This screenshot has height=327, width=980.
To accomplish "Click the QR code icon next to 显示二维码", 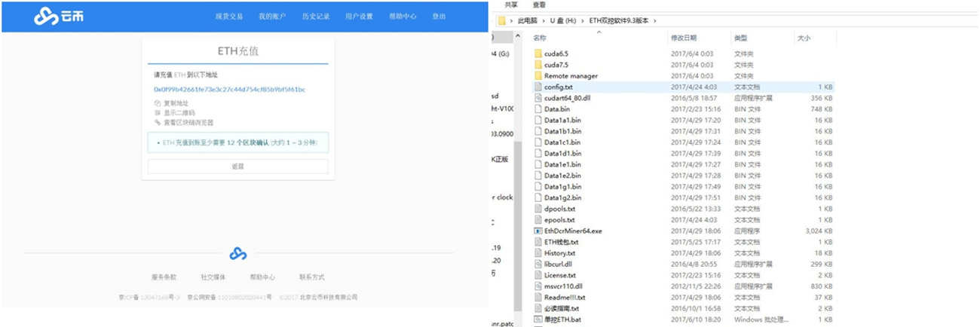I will pyautogui.click(x=158, y=113).
